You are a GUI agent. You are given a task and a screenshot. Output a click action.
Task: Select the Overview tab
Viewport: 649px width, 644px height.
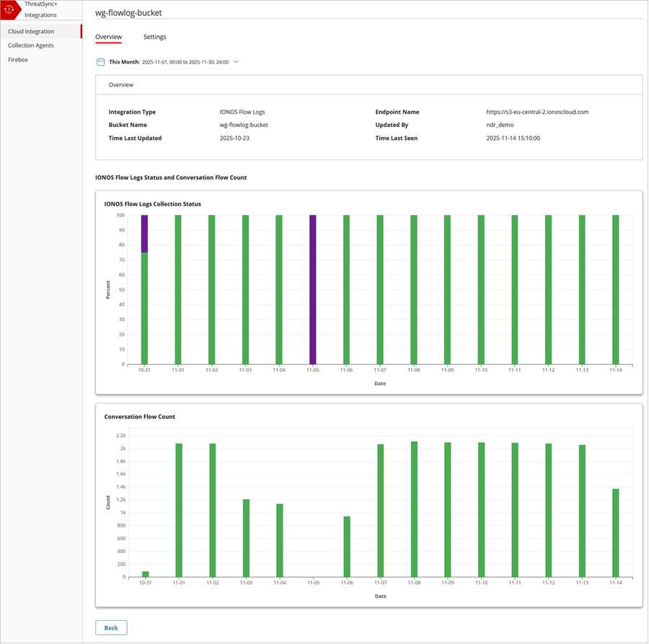pyautogui.click(x=108, y=37)
